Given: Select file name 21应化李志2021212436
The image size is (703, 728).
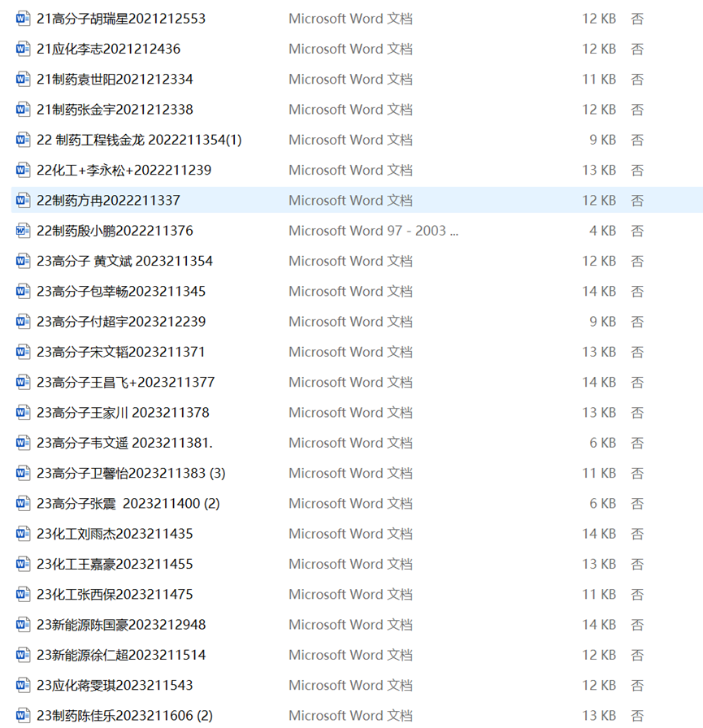Looking at the screenshot, I should (109, 49).
